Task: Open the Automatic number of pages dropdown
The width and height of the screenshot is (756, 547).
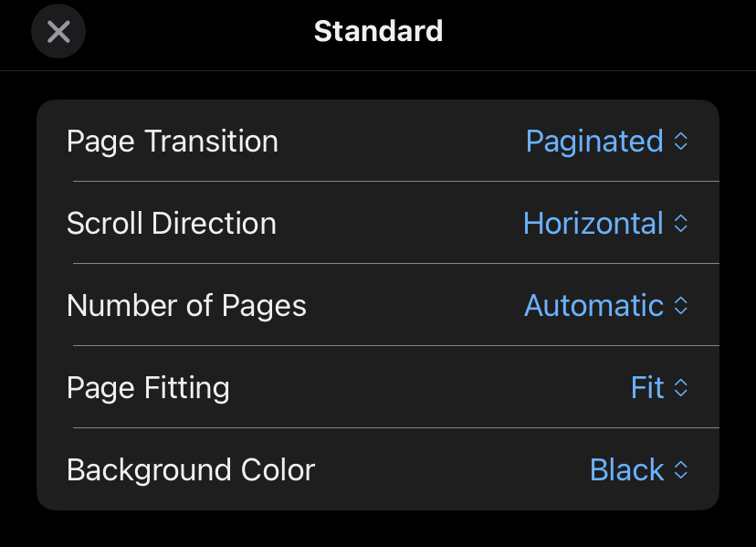Action: coord(606,305)
